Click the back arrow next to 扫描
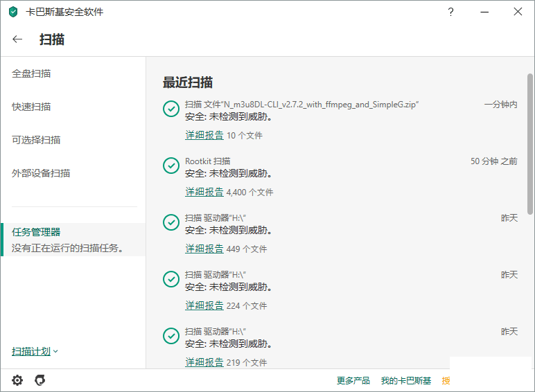Screen dimensions: 535x392 pyautogui.click(x=17, y=39)
